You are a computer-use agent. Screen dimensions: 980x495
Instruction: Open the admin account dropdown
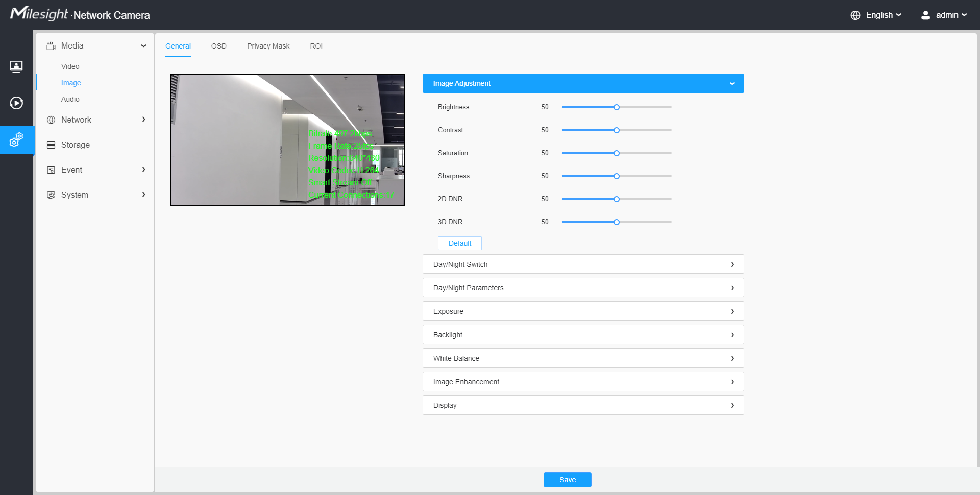(951, 15)
